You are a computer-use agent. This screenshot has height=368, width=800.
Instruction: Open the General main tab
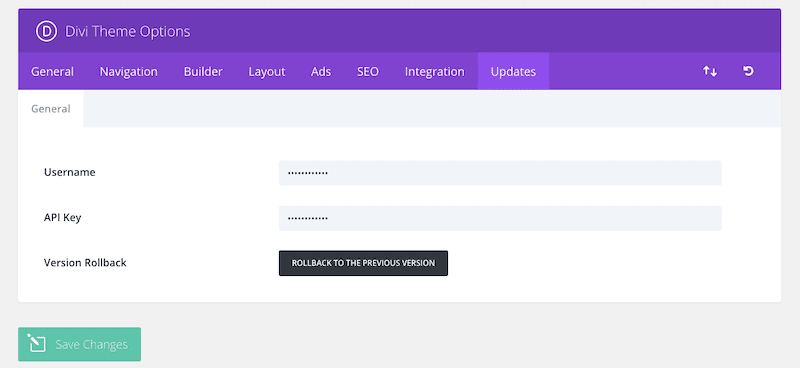pyautogui.click(x=52, y=71)
